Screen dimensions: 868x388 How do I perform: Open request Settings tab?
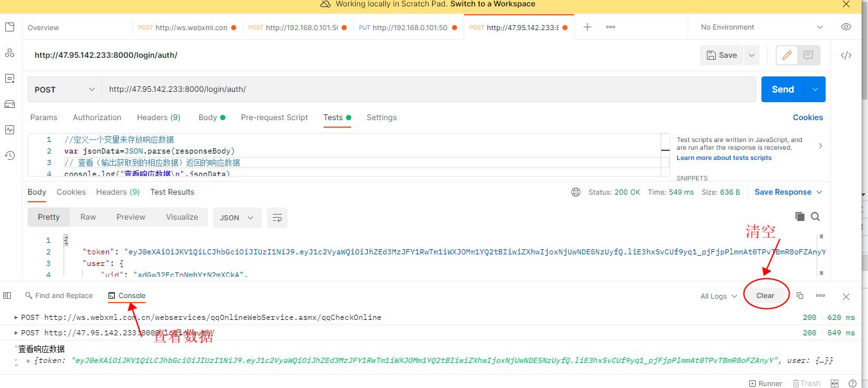[x=381, y=118]
